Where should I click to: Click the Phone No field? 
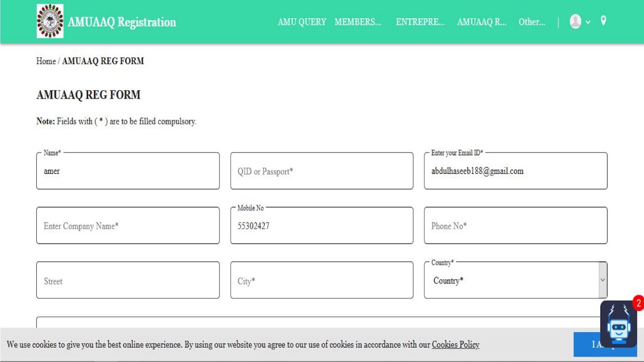[x=515, y=226]
